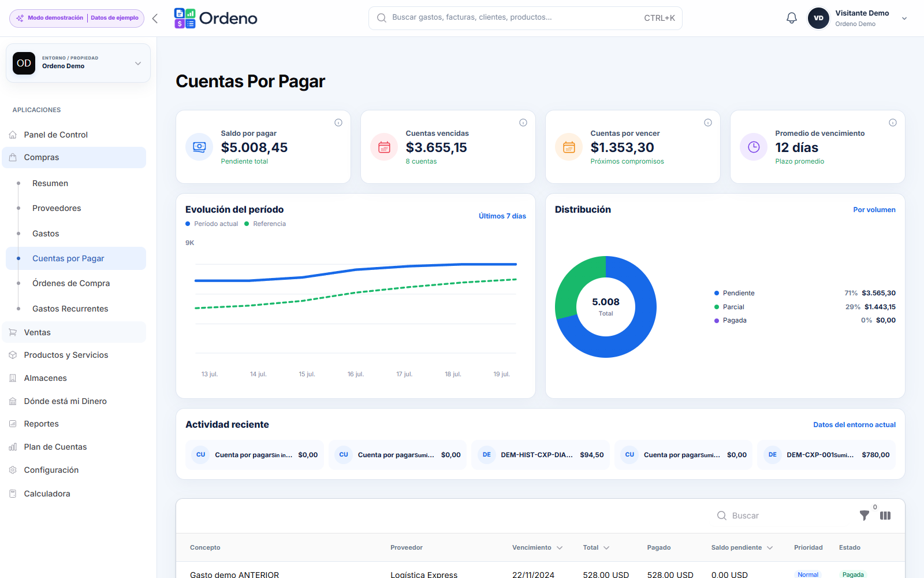Click the Últimos 7 días link
The image size is (924, 578).
click(502, 216)
